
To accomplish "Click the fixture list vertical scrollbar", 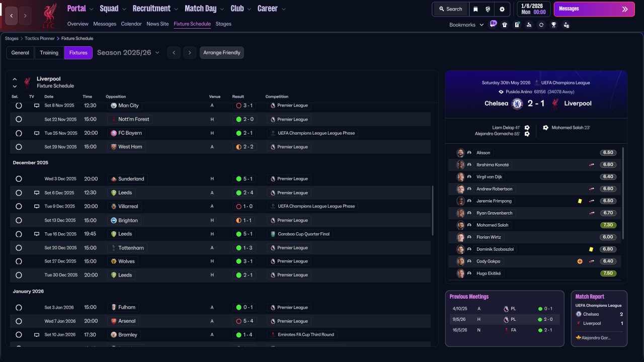I will pyautogui.click(x=433, y=211).
